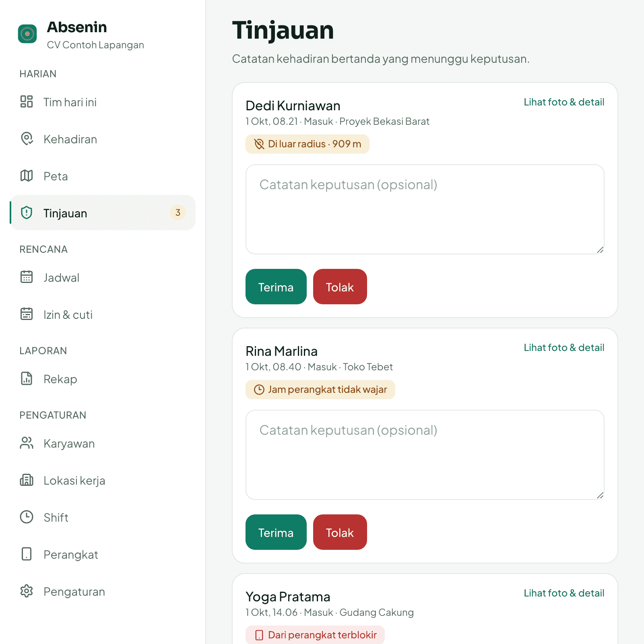644x644 pixels.
Task: Click the clock icon in Rina's flag
Action: coord(259,390)
